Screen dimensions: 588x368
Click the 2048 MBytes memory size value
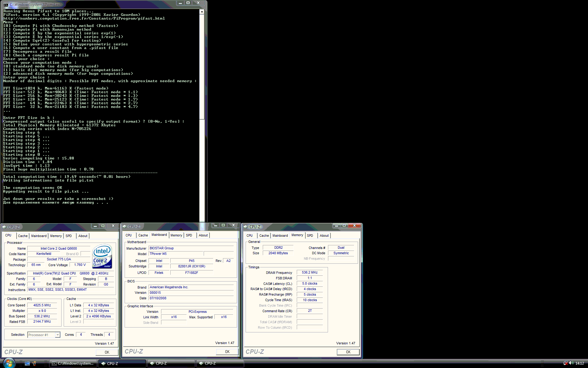pyautogui.click(x=278, y=253)
